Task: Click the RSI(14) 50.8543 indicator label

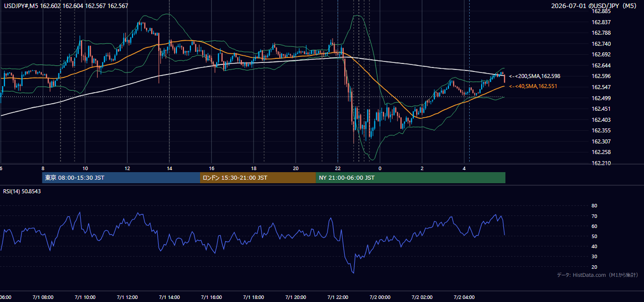Action: coord(22,191)
